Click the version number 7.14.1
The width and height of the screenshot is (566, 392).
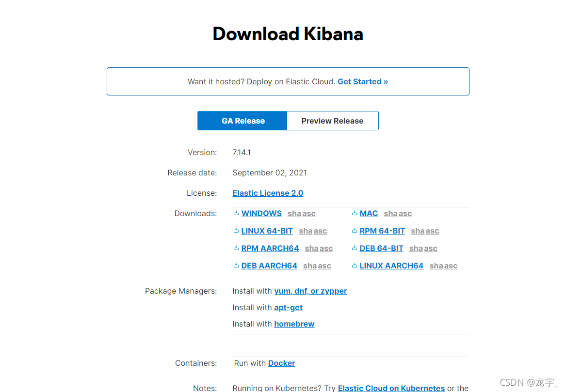click(242, 153)
